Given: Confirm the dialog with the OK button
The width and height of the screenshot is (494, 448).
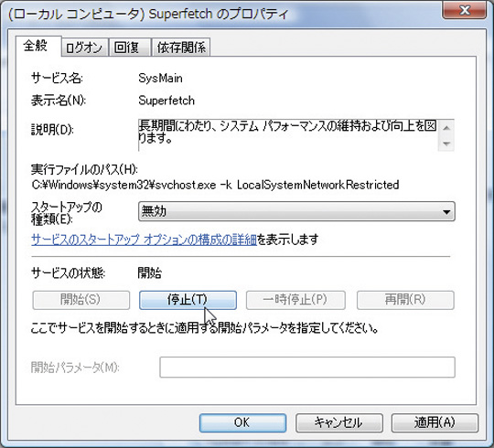Looking at the screenshot, I should click(x=242, y=422).
